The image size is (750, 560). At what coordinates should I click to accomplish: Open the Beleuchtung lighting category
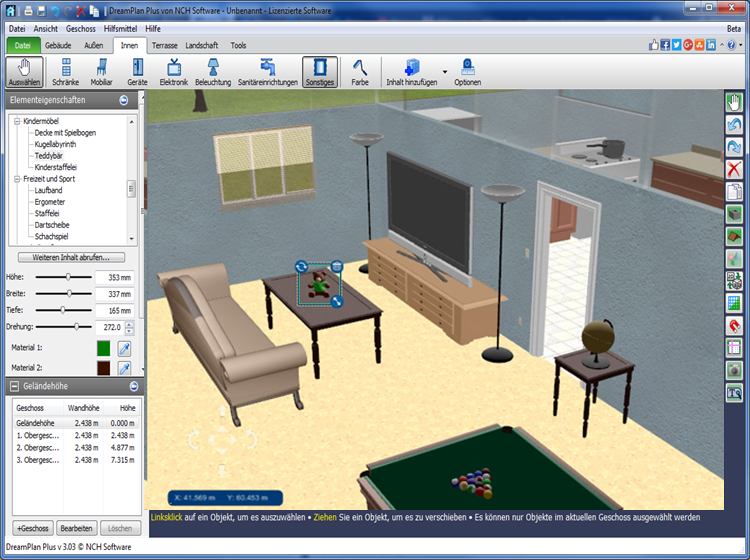213,72
